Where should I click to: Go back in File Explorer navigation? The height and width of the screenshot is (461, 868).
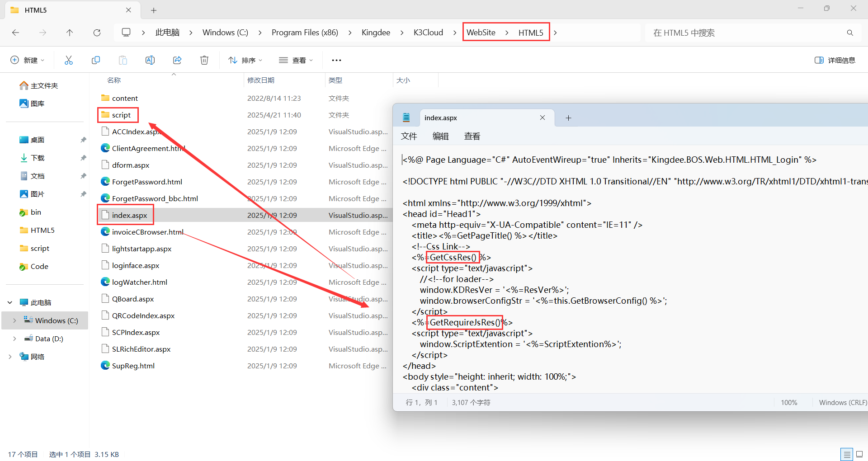click(16, 33)
